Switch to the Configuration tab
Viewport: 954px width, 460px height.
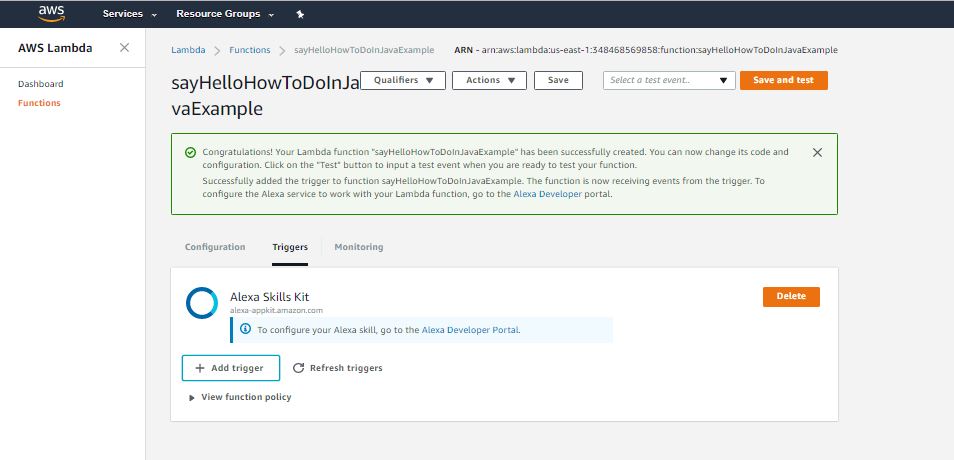click(x=215, y=247)
